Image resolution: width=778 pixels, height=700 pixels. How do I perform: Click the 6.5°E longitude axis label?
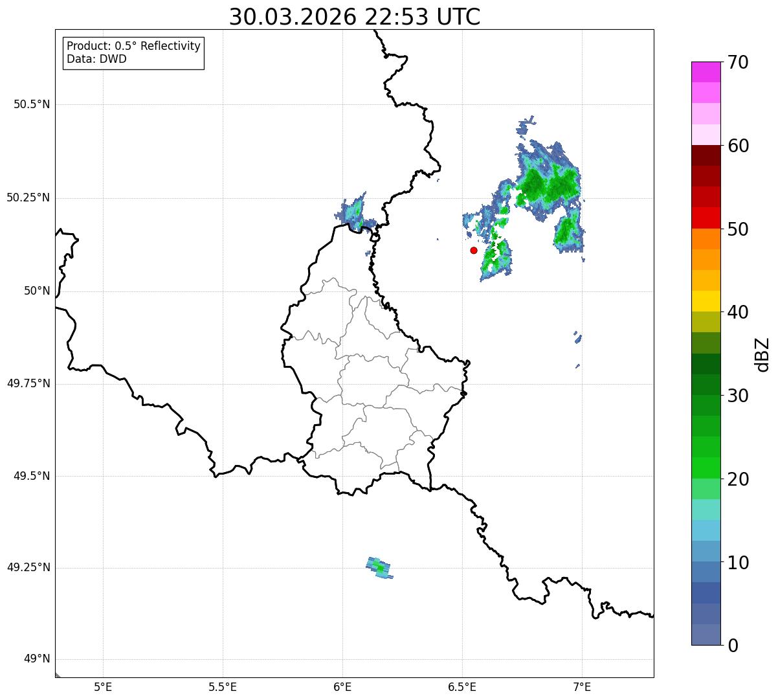pyautogui.click(x=462, y=686)
